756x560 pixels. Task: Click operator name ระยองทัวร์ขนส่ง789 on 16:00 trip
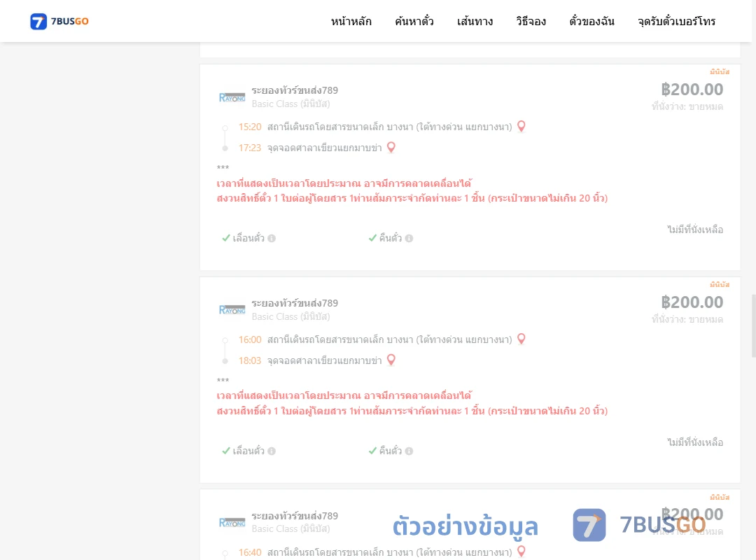pyautogui.click(x=295, y=303)
